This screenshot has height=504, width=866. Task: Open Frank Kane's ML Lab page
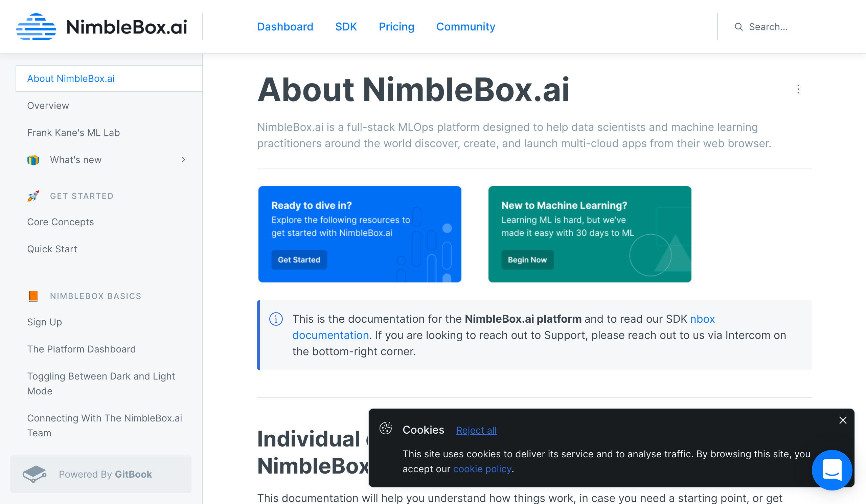click(73, 133)
